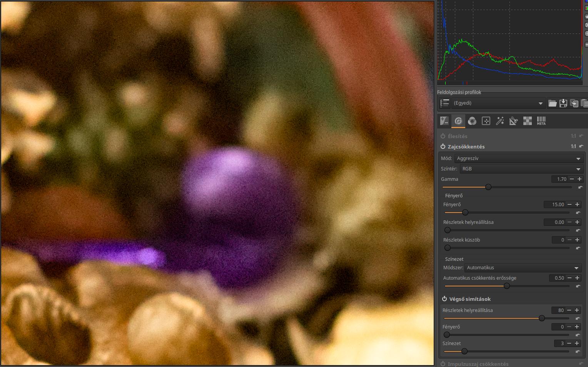This screenshot has height=367, width=588.
Task: Click the save processing profile icon
Action: 563,103
